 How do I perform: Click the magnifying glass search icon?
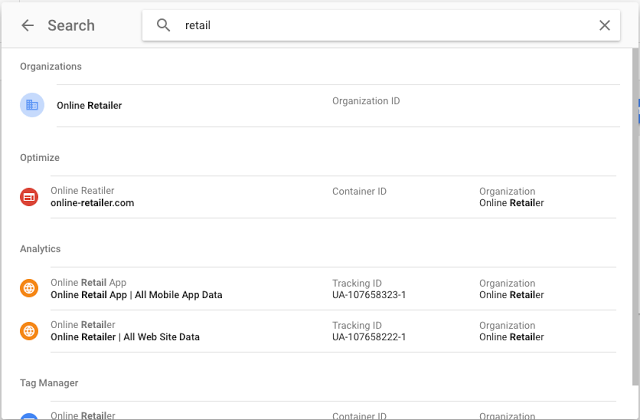coord(163,25)
